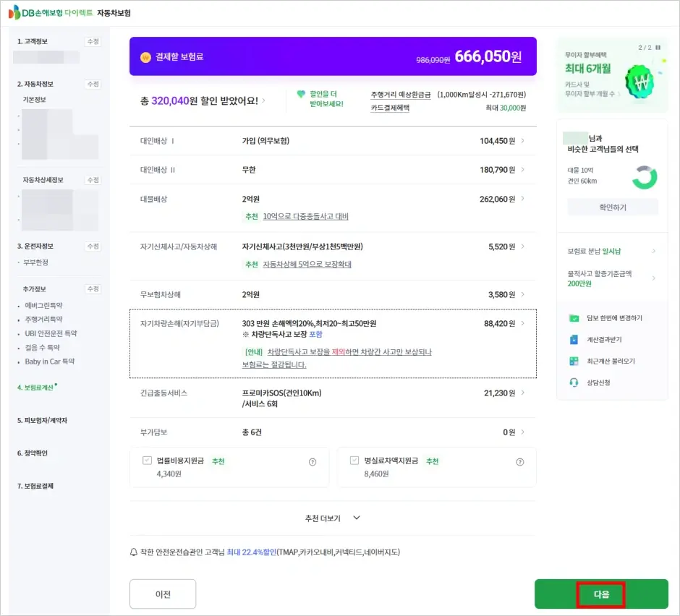This screenshot has width=680, height=616.
Task: Click 수정 button for 자동차정보
Action: 93,84
